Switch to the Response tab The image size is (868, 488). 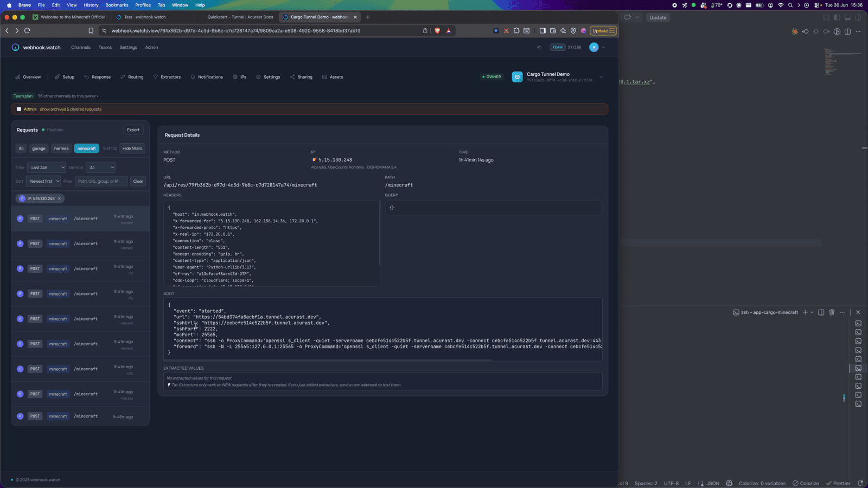click(98, 77)
